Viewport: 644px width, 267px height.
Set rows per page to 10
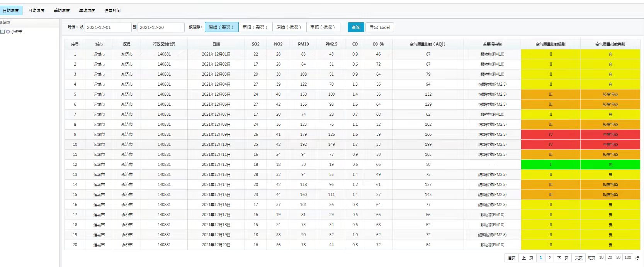602,257
